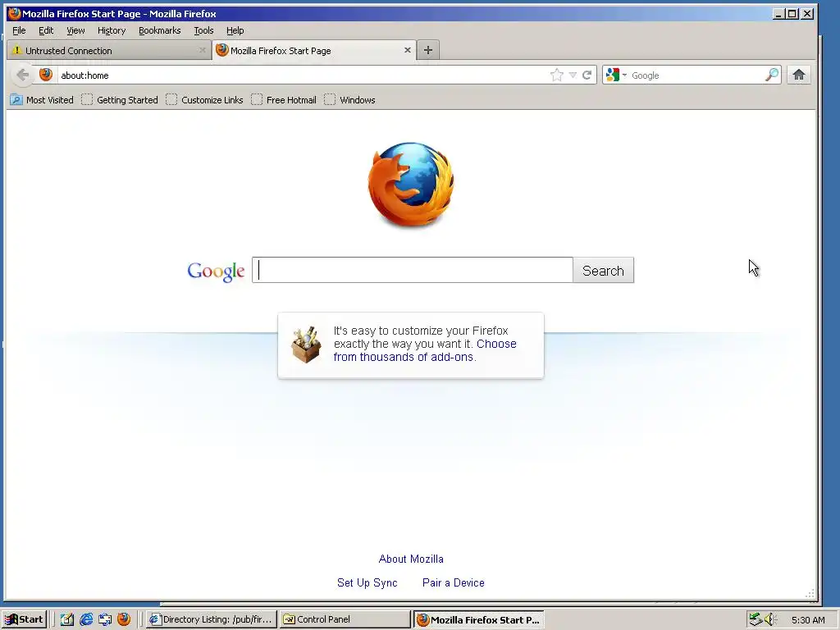840x630 pixels.
Task: Close the Mozilla Firefox Start Page tab
Action: tap(407, 50)
